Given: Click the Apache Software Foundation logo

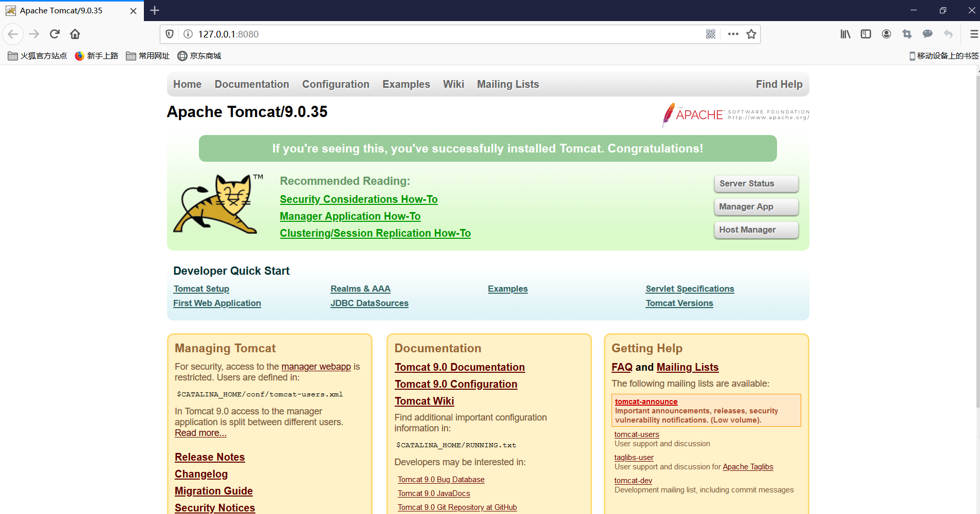Looking at the screenshot, I should click(735, 115).
